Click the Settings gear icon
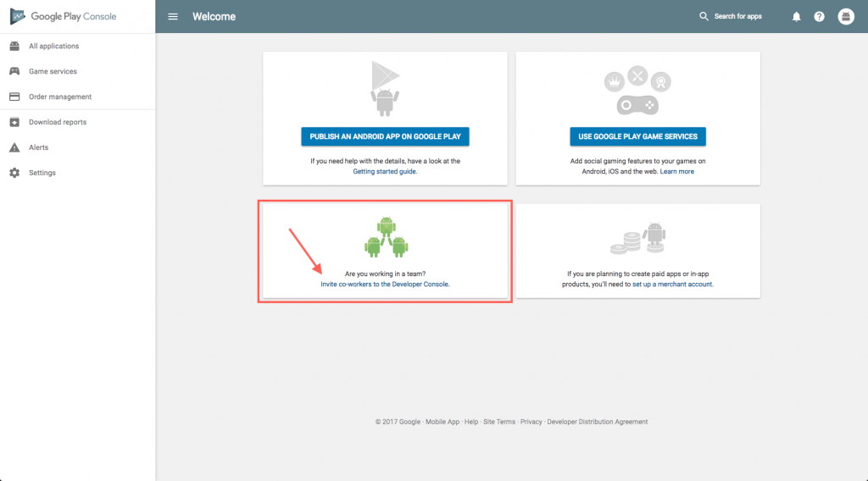Image resolution: width=868 pixels, height=481 pixels. (x=14, y=173)
